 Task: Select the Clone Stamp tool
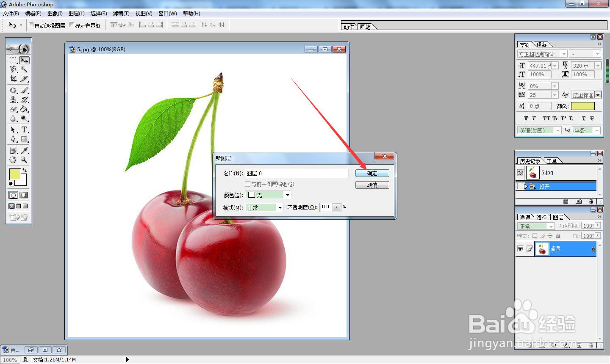13,99
